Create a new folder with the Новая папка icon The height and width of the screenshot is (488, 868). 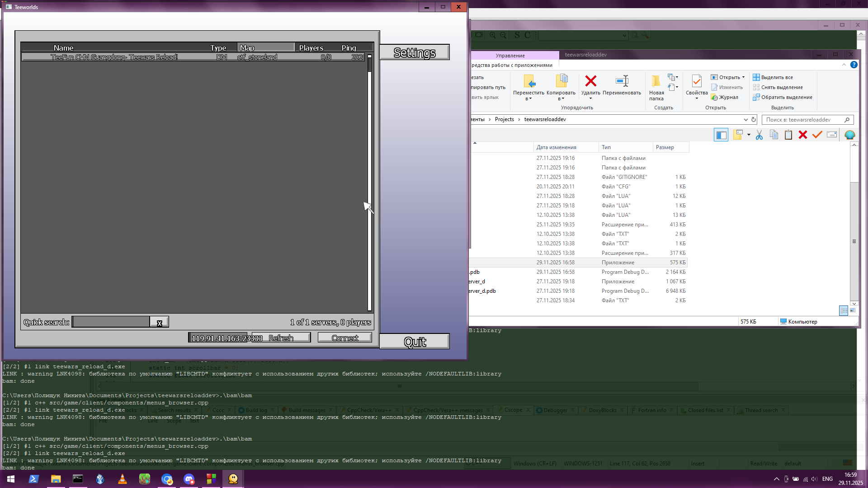click(x=656, y=82)
